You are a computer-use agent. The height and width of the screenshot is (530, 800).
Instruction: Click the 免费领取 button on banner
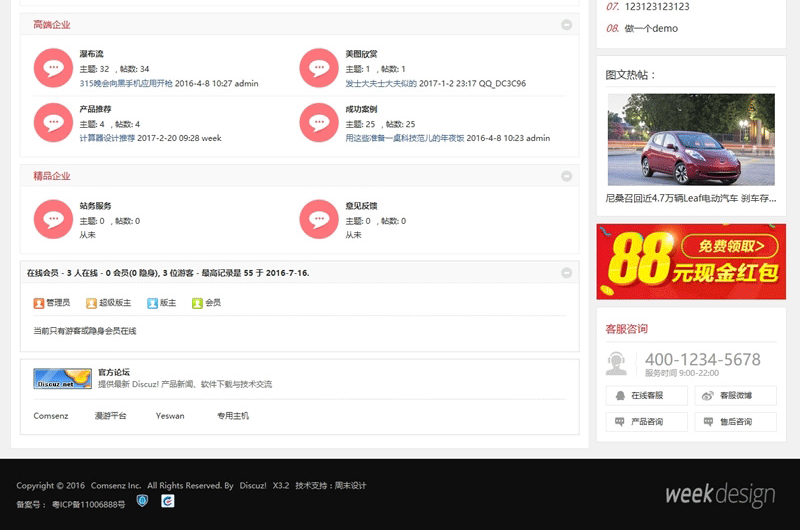[731, 246]
